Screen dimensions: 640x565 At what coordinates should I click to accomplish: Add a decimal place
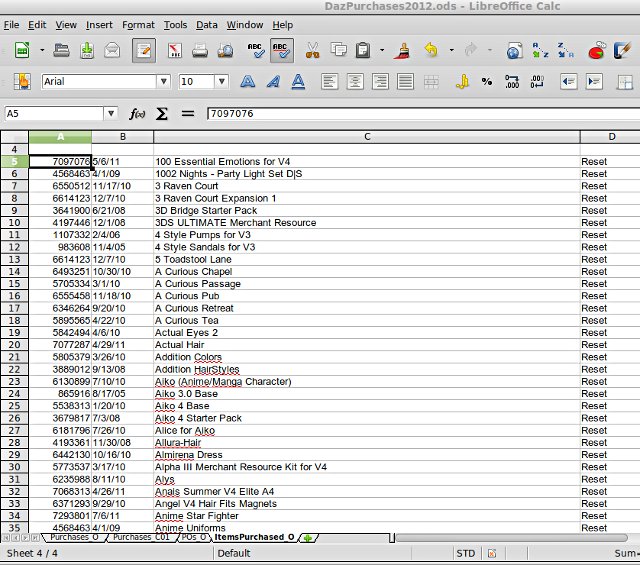coord(512,82)
